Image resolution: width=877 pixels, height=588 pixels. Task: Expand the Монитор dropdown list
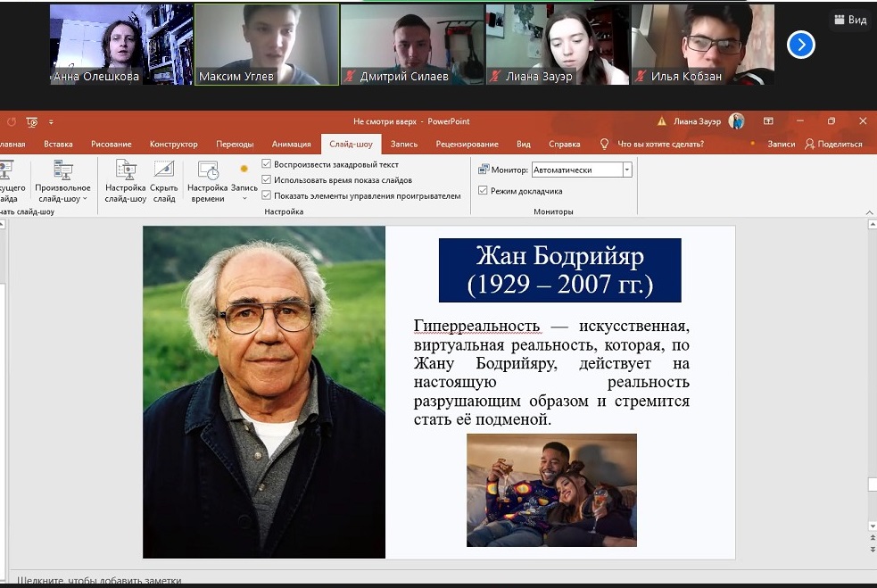point(627,170)
